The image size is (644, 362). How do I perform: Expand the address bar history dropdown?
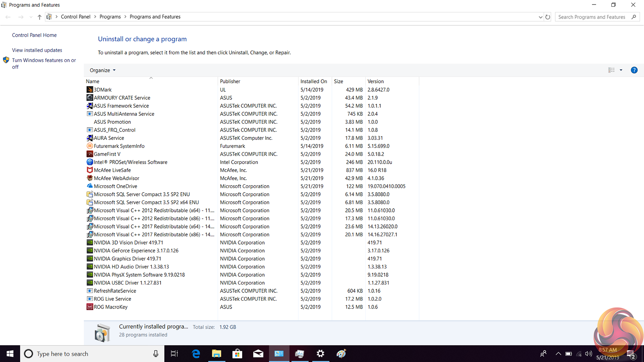(x=540, y=17)
